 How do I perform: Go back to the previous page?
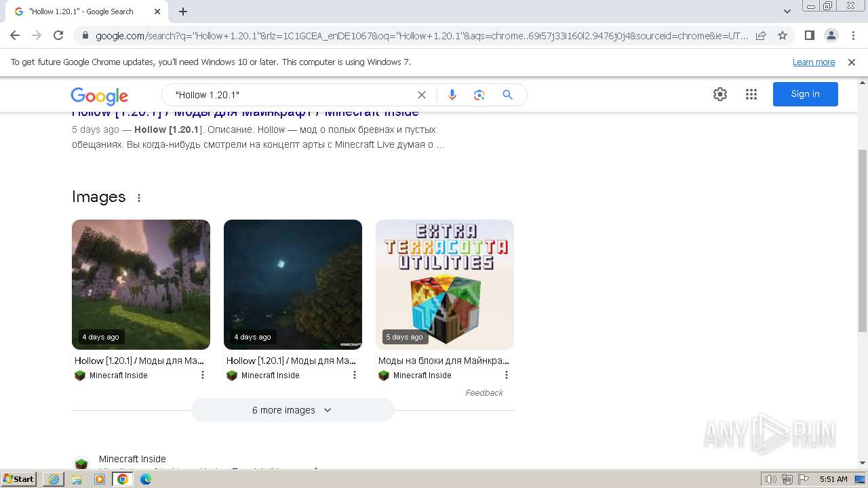(15, 35)
